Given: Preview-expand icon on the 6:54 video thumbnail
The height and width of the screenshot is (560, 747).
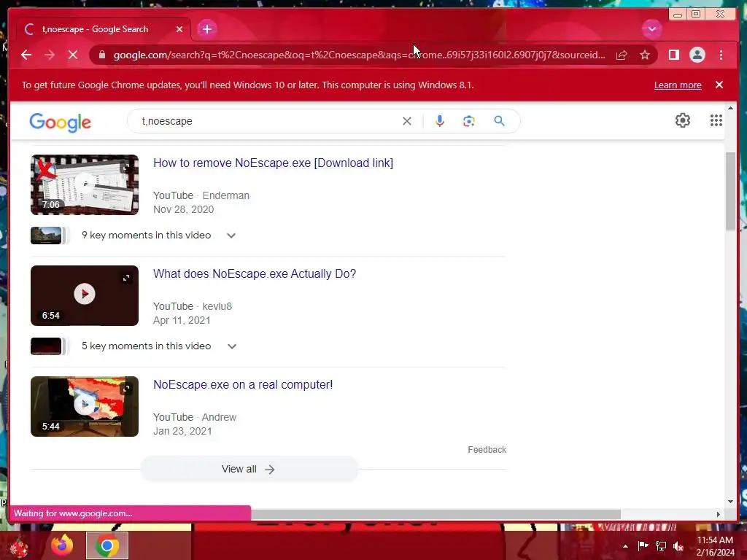Looking at the screenshot, I should tap(125, 278).
